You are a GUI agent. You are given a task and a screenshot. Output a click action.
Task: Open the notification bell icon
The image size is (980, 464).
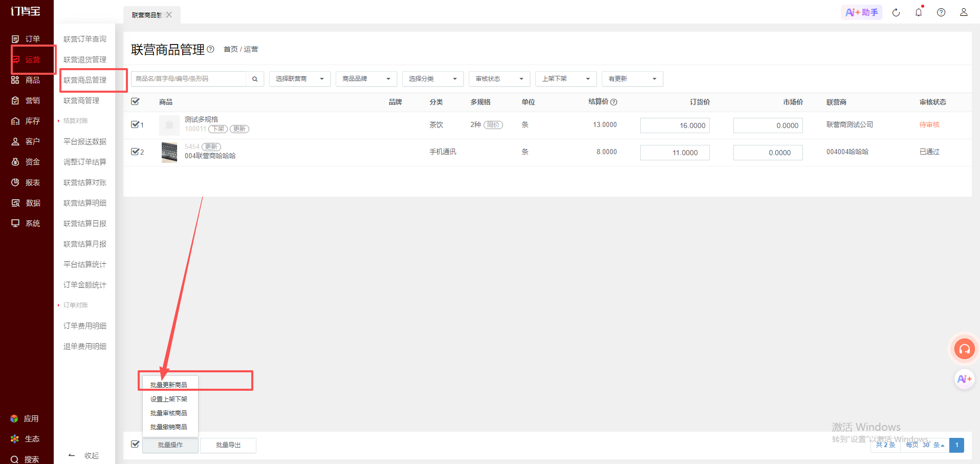pyautogui.click(x=919, y=12)
